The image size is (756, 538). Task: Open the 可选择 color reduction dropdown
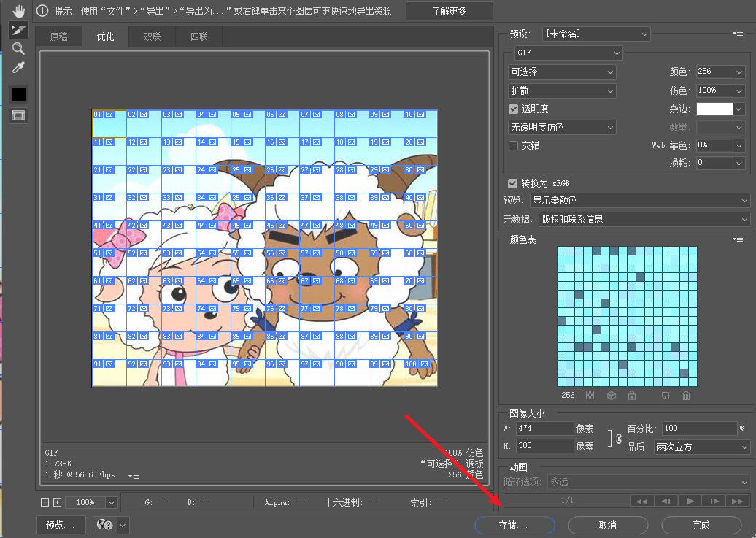(562, 72)
